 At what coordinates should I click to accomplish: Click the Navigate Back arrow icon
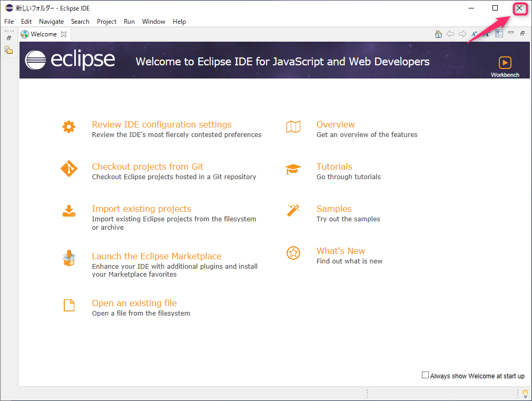point(450,34)
